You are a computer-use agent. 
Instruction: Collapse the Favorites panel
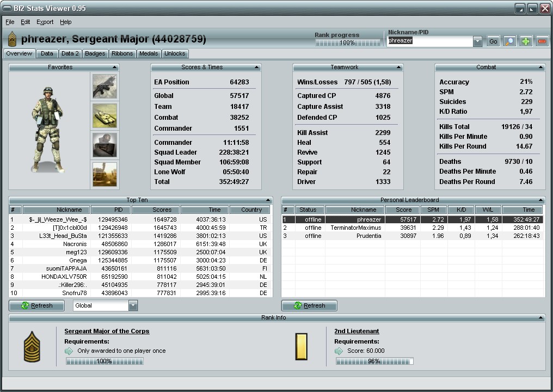coord(115,67)
